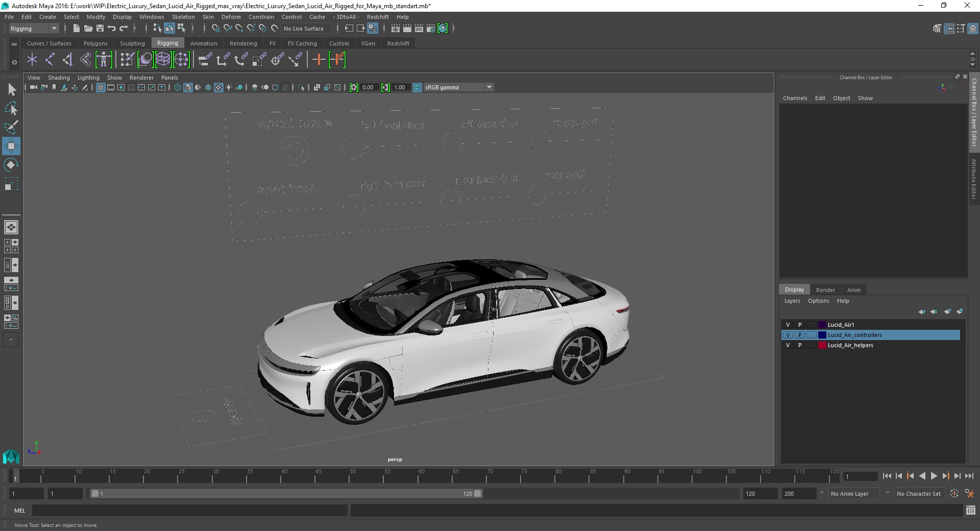Screen dimensions: 980x531
Task: Redo the last action
Action: pyautogui.click(x=124, y=29)
